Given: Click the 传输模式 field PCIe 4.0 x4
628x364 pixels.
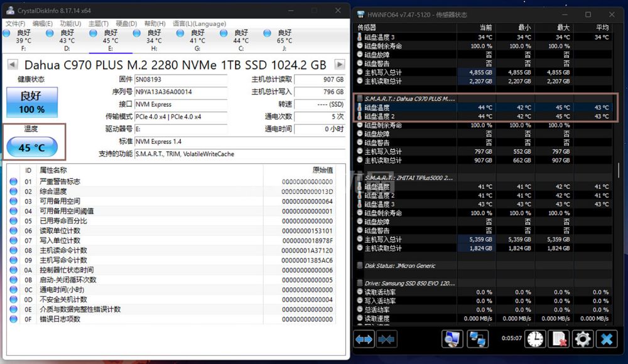Looking at the screenshot, I should click(x=181, y=117).
